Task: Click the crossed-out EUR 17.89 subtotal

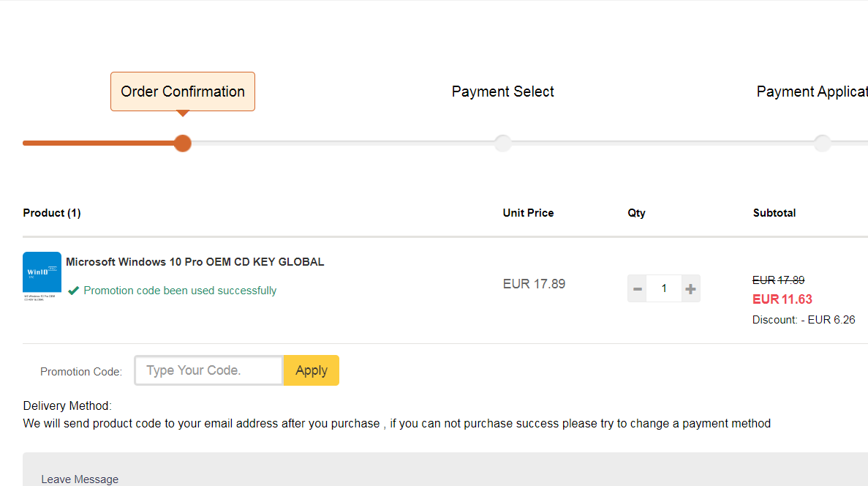Action: click(778, 280)
